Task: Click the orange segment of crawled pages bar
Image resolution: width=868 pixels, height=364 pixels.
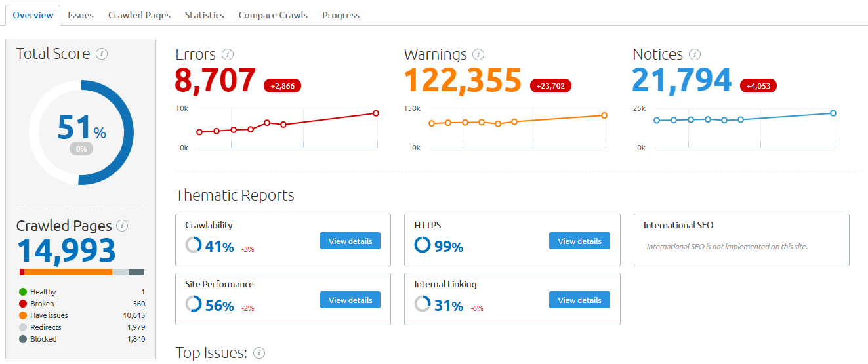Action: click(68, 272)
